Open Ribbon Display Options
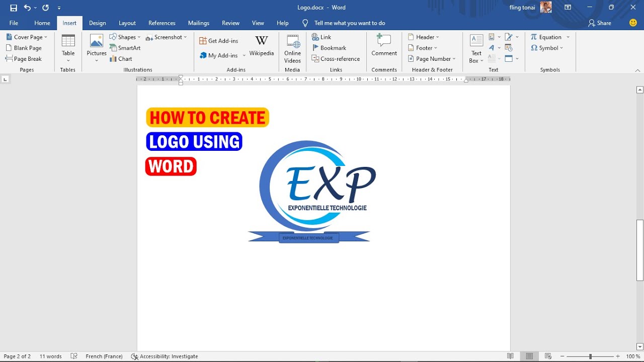644x362 pixels. (x=568, y=8)
